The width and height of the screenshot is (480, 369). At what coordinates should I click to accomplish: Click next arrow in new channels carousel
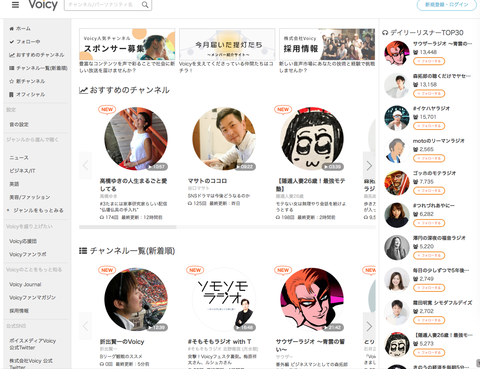pyautogui.click(x=369, y=326)
